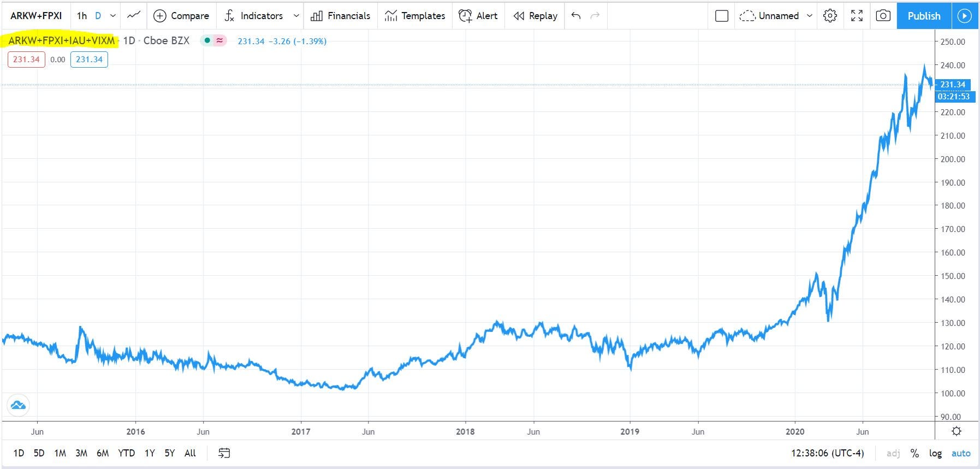Open chart settings gear icon

(x=830, y=16)
